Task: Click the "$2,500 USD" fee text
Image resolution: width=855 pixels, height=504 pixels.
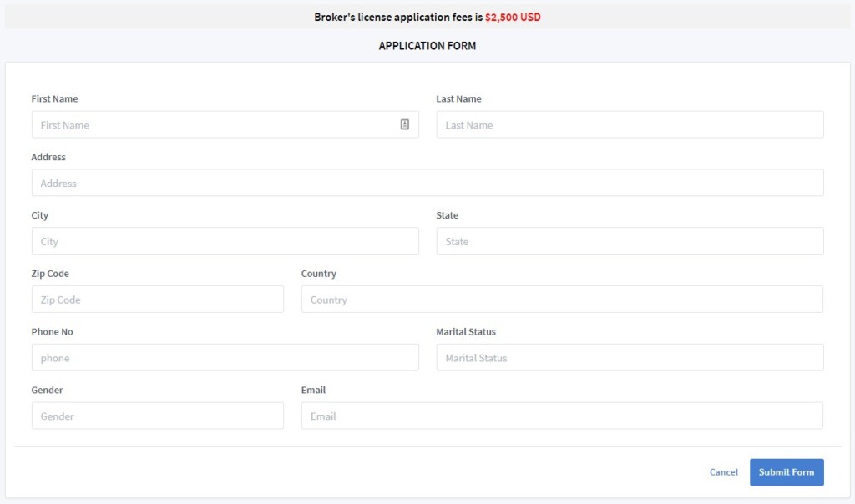Action: (513, 17)
